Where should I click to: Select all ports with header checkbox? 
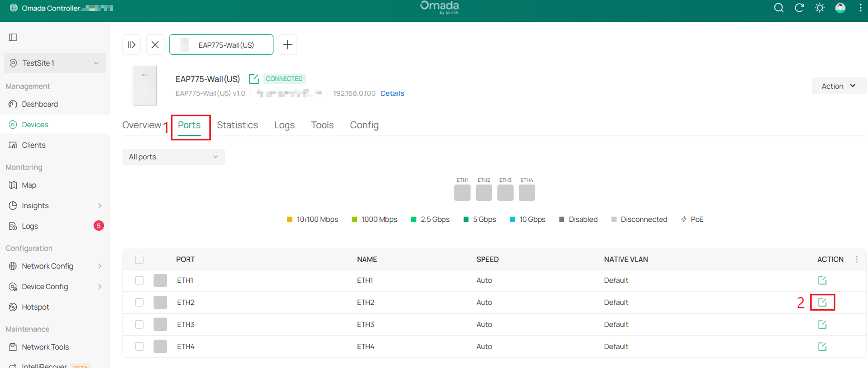(139, 260)
